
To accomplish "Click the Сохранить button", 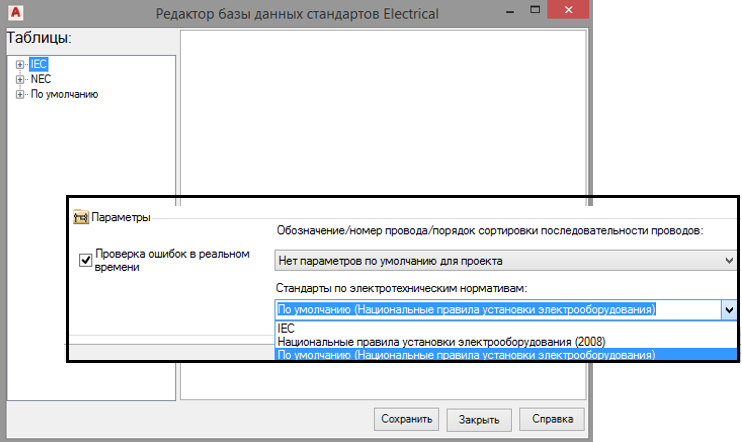I will coord(406,419).
